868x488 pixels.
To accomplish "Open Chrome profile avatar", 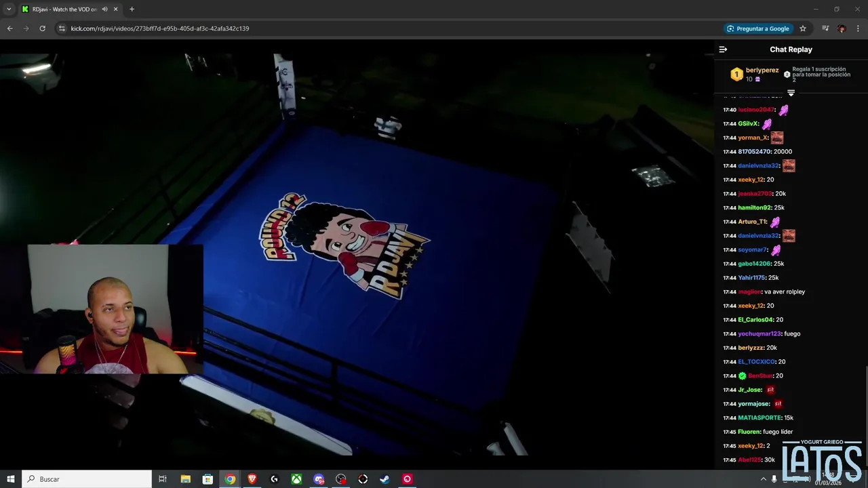I will (842, 28).
